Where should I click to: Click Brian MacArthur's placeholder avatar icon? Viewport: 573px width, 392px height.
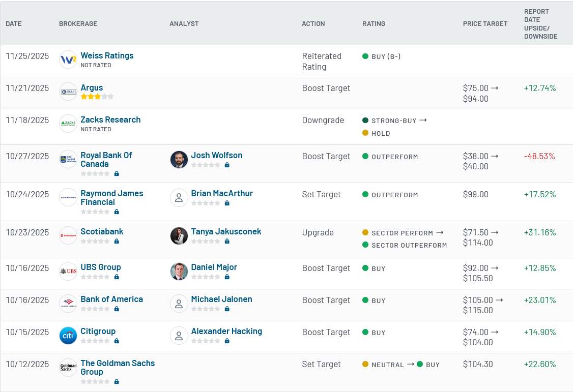coord(179,198)
